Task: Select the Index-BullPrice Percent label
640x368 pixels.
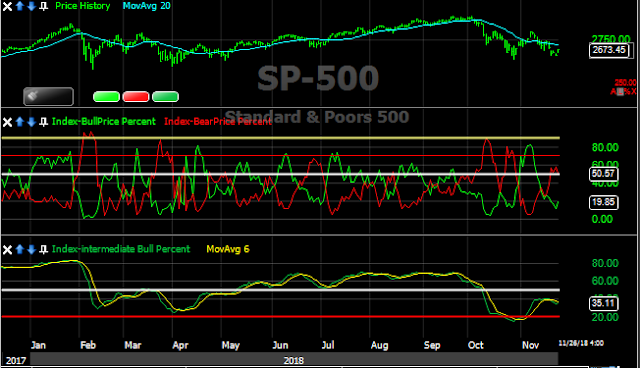Action: (104, 122)
